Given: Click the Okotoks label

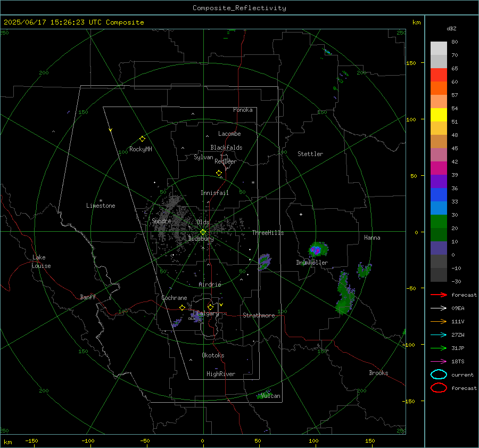Looking at the screenshot, I should [x=213, y=356].
